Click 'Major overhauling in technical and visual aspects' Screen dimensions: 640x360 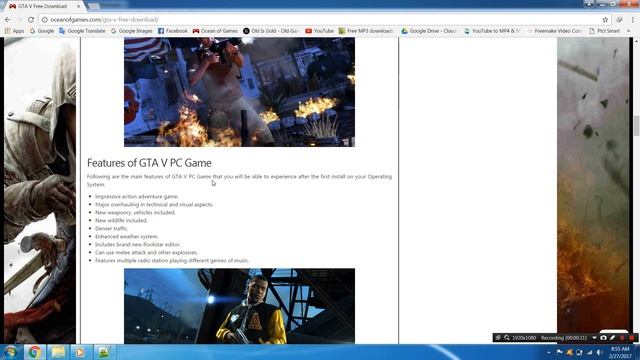point(154,204)
